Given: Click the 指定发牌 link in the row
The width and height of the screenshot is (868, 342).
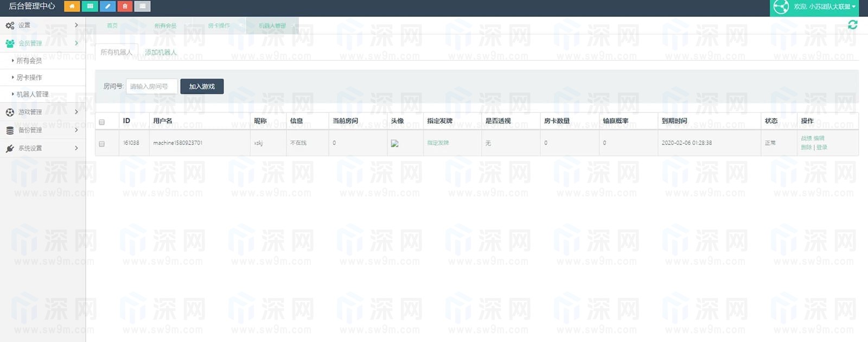Looking at the screenshot, I should pos(438,143).
